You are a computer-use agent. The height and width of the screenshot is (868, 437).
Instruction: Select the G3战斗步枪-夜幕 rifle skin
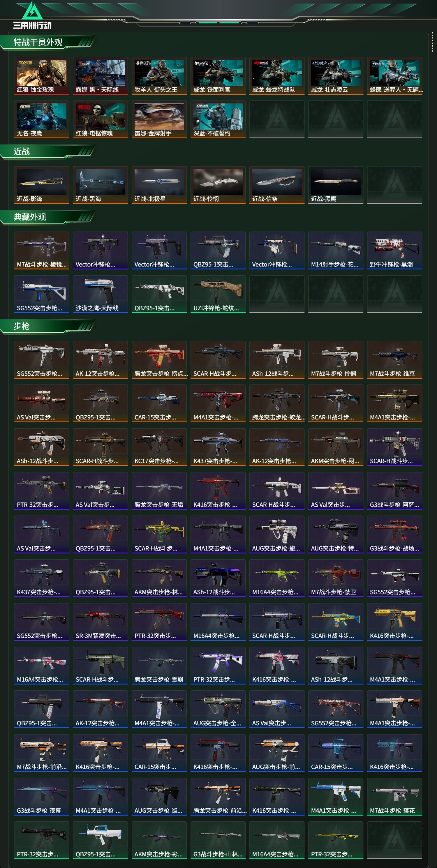click(41, 797)
